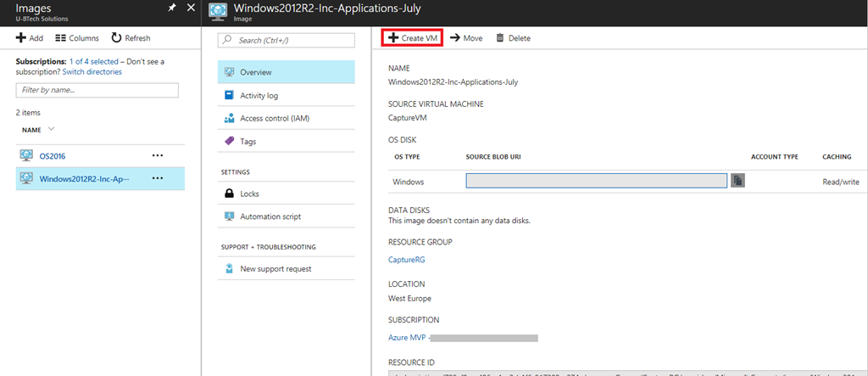Create a VM from this image
868x376 pixels.
[413, 37]
